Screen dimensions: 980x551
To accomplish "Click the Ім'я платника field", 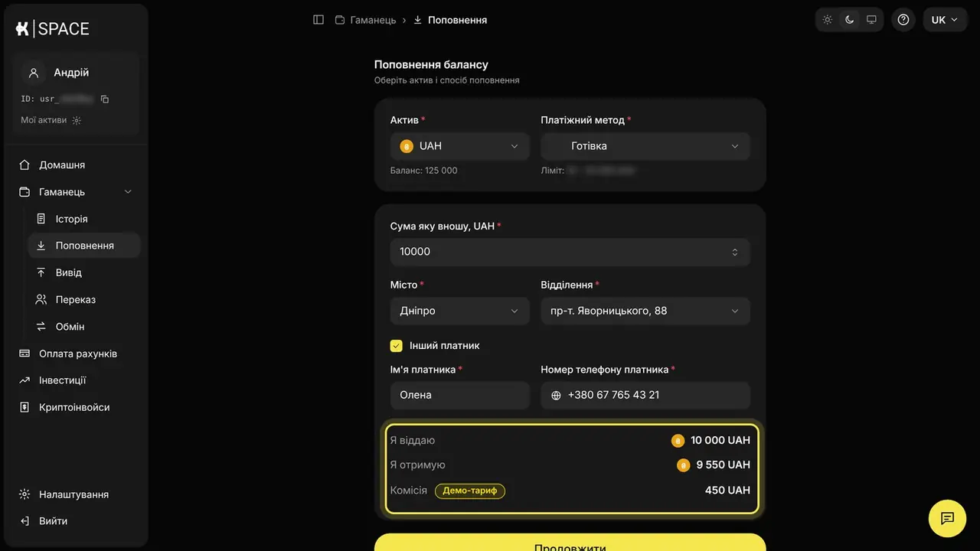I will [459, 395].
